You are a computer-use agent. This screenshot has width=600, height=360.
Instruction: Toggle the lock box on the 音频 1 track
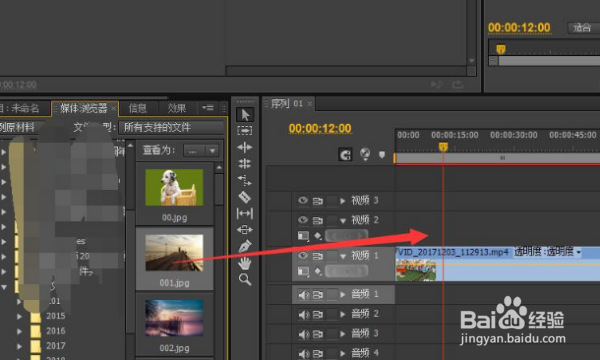click(x=332, y=295)
